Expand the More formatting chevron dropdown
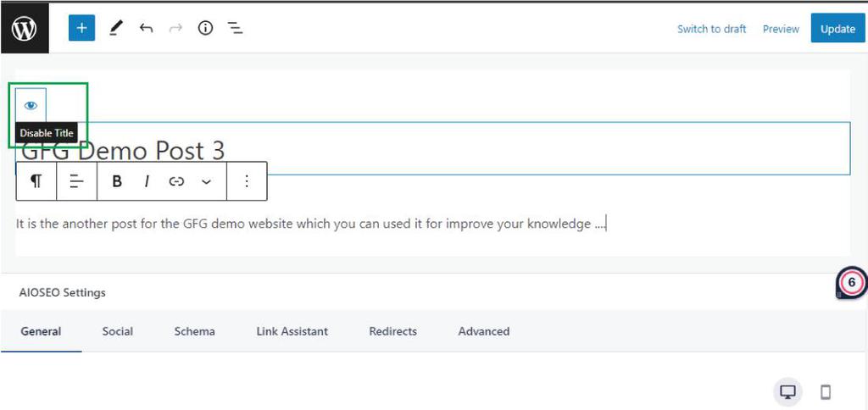Screen dimensions: 868x410 click(206, 181)
